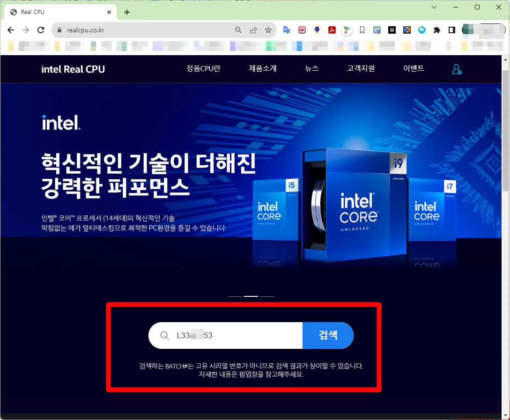Open the Google Translate extension
Screen dimensions: 510x420
tap(287, 30)
